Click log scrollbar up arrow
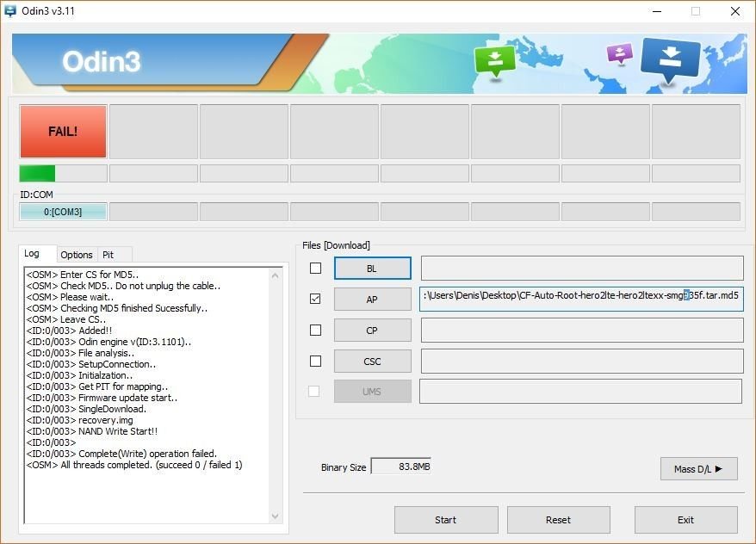Screen dimensions: 756x544 click(x=275, y=275)
